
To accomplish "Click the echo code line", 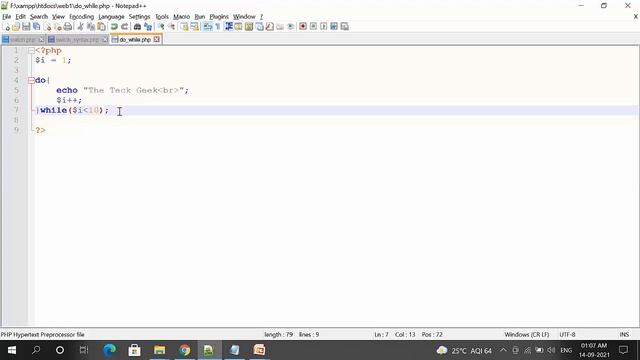I will pos(122,90).
